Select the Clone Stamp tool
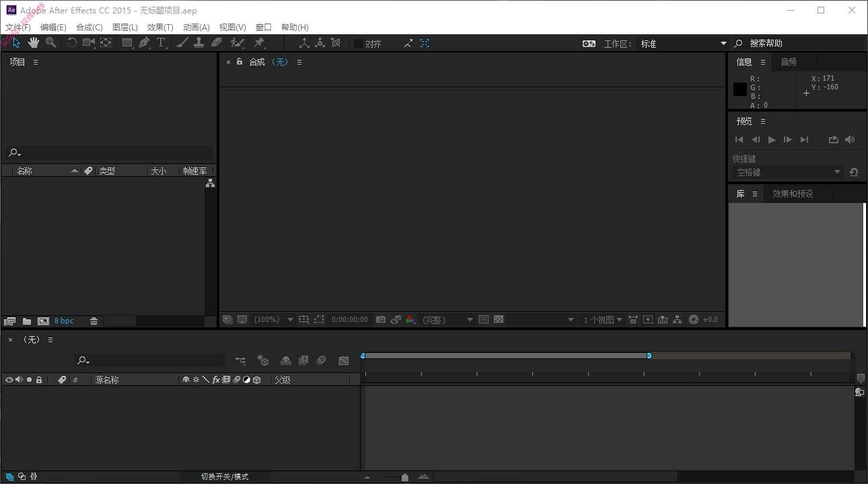This screenshot has height=484, width=868. [199, 43]
